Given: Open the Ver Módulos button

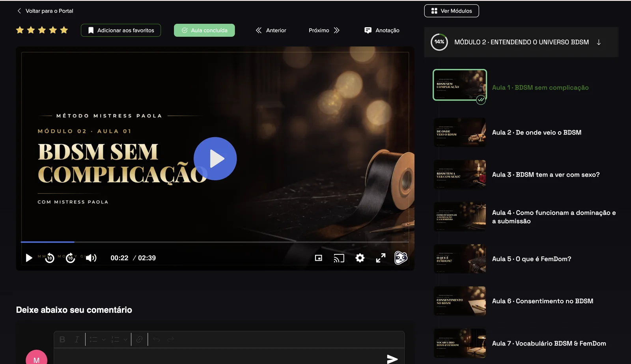Looking at the screenshot, I should tap(452, 11).
